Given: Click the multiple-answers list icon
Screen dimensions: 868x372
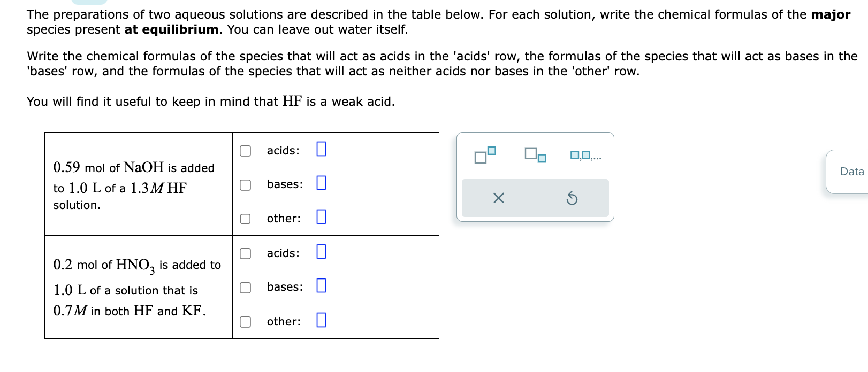Looking at the screenshot, I should 583,155.
